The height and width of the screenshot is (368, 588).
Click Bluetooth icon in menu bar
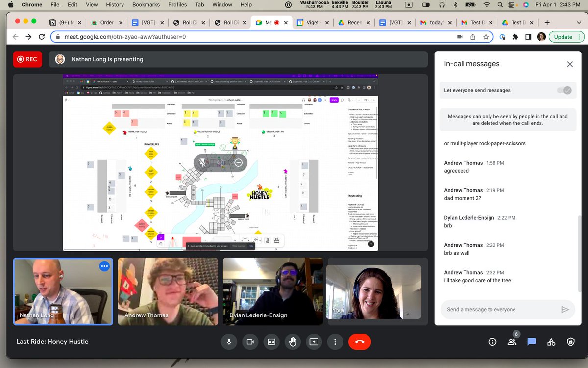point(455,5)
